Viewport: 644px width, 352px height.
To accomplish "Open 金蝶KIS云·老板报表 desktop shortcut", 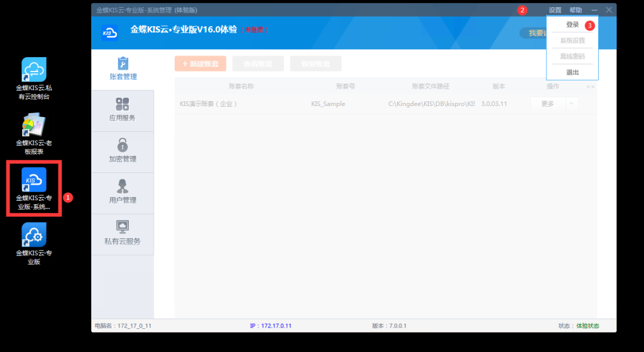I will pyautogui.click(x=33, y=134).
